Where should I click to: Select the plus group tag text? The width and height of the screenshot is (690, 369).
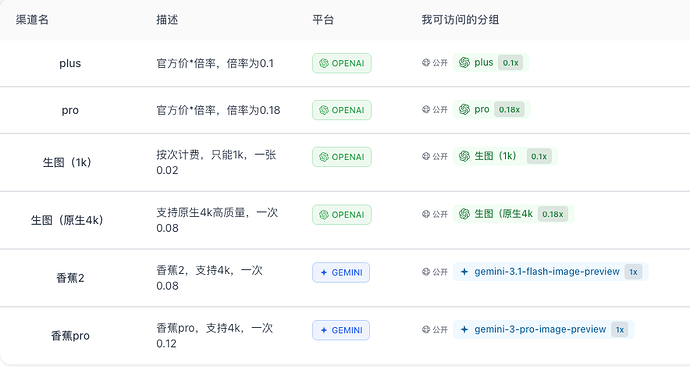click(484, 63)
